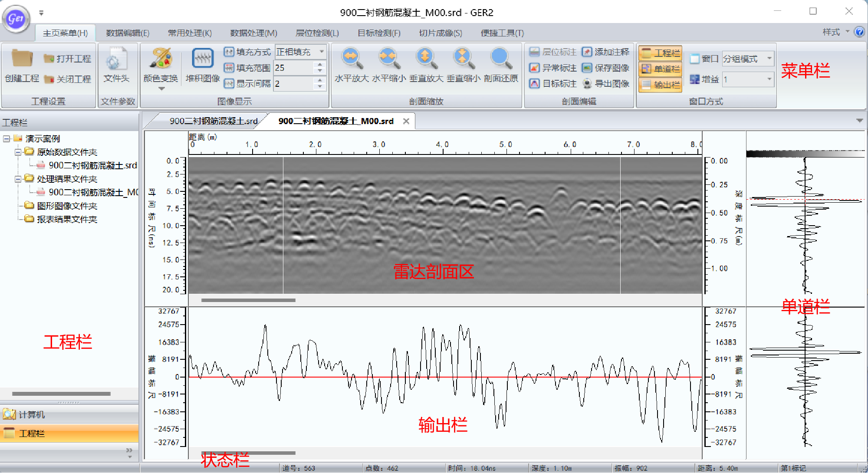Click 添加注释 add comment tool
Screen dimensions: 868x473
(606, 52)
